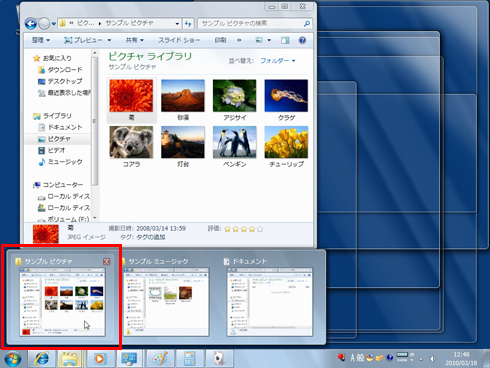Image resolution: width=490 pixels, height=368 pixels.
Task: Start the スライド ショー
Action: 179,40
